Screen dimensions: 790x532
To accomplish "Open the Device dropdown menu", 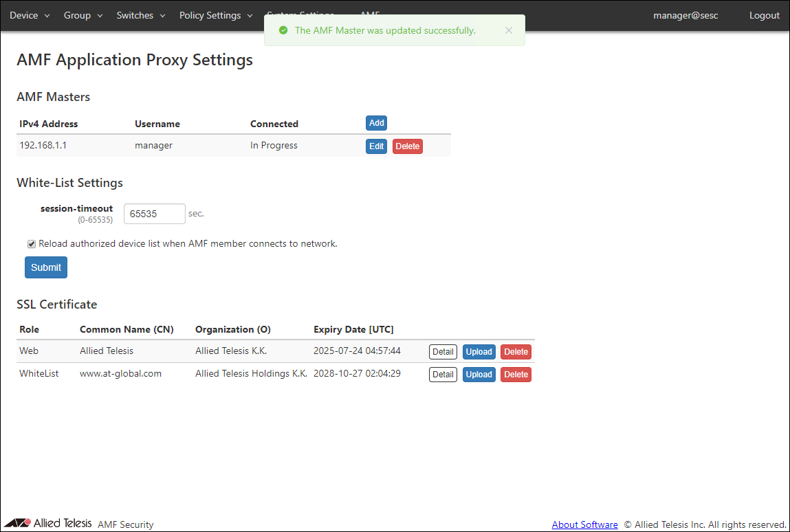I will [30, 15].
